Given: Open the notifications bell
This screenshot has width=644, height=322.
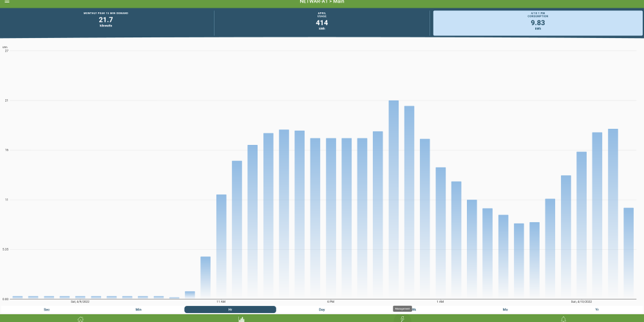Looking at the screenshot, I should (563, 319).
